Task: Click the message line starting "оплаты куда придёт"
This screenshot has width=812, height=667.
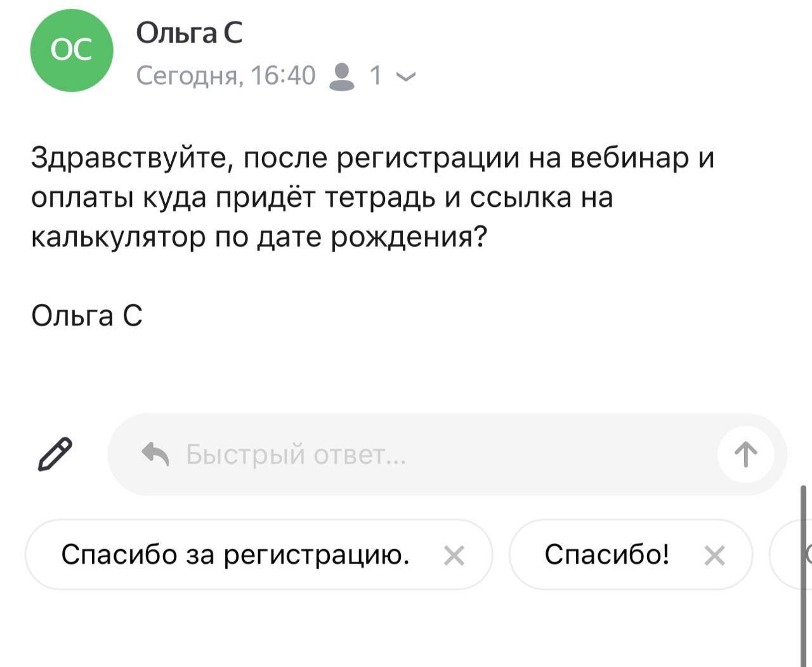Action: [322, 197]
